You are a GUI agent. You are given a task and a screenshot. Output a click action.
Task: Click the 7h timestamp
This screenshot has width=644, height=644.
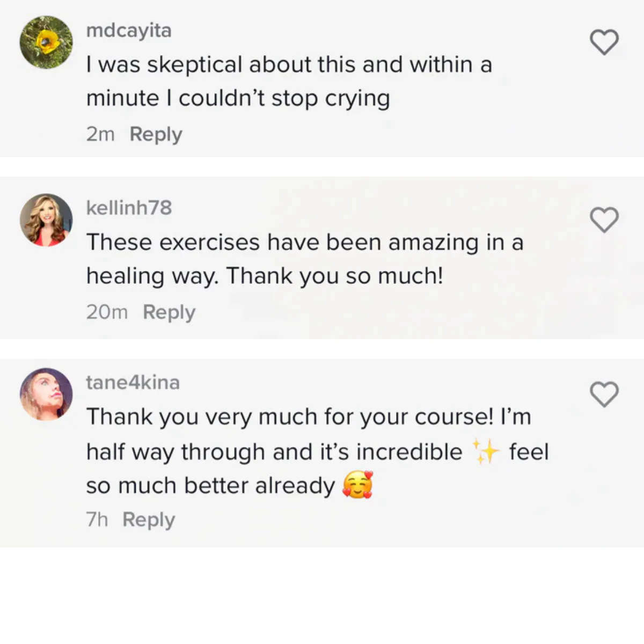tap(97, 519)
